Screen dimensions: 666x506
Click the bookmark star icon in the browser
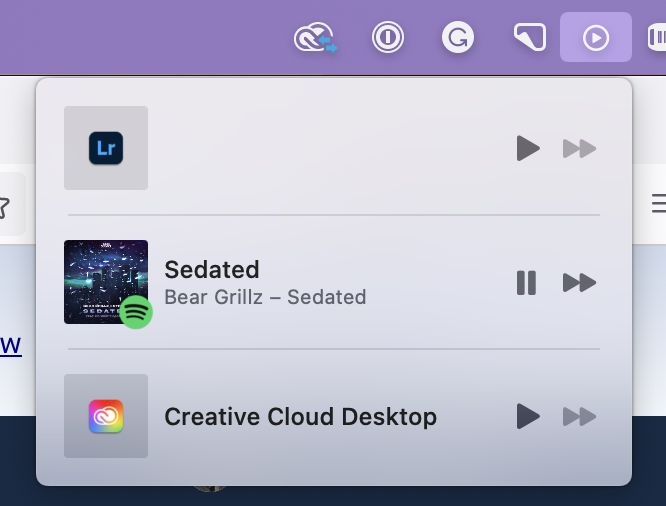coord(3,207)
